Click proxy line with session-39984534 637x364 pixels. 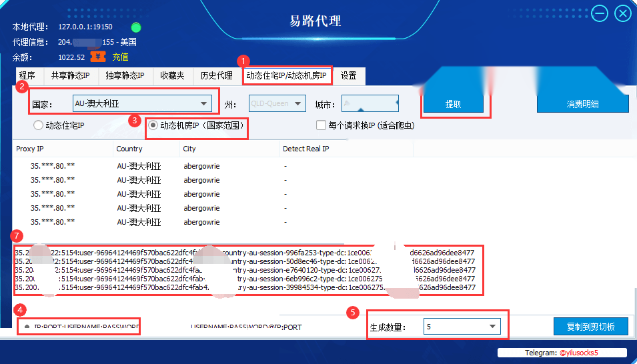point(245,287)
